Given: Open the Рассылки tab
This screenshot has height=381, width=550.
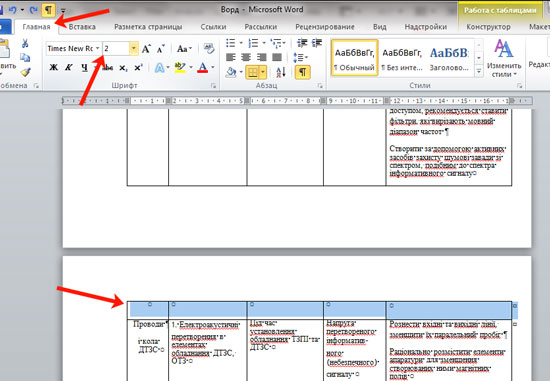Looking at the screenshot, I should click(x=261, y=27).
